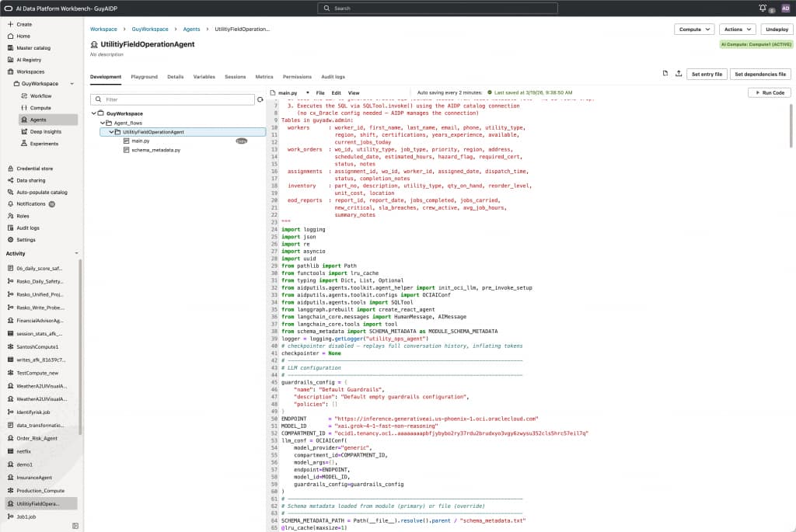Select schema_metadata.py in the file tree
The image size is (796, 532).
152,150
